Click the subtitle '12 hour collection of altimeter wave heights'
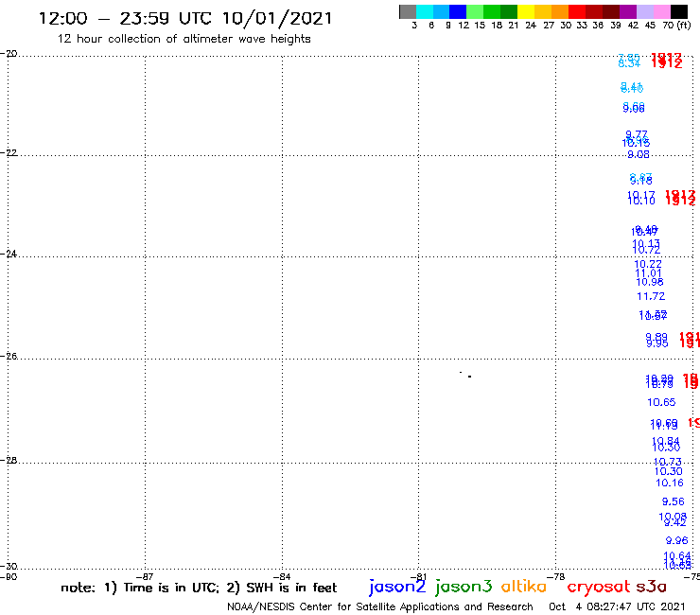 coord(184,39)
